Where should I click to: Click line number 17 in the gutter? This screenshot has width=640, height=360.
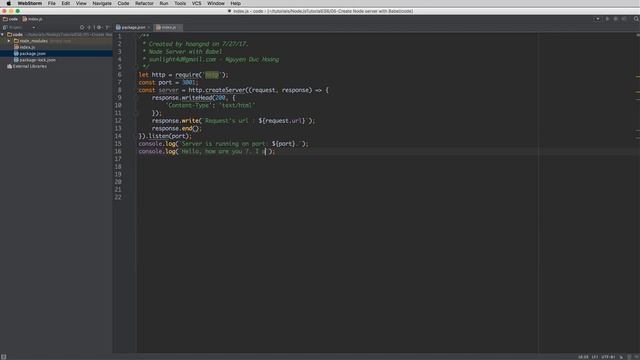(x=118, y=159)
